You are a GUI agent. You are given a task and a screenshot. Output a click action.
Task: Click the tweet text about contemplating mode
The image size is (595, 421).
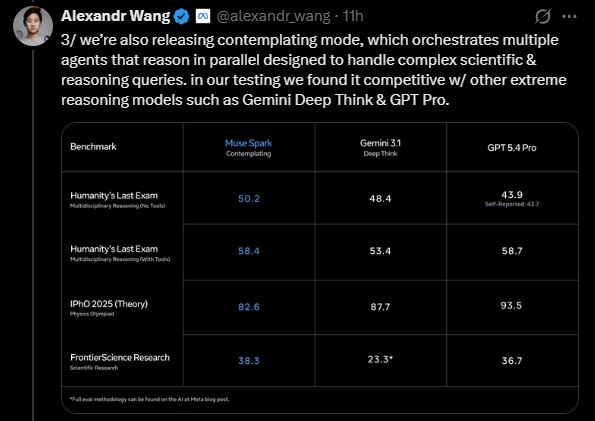pos(313,70)
